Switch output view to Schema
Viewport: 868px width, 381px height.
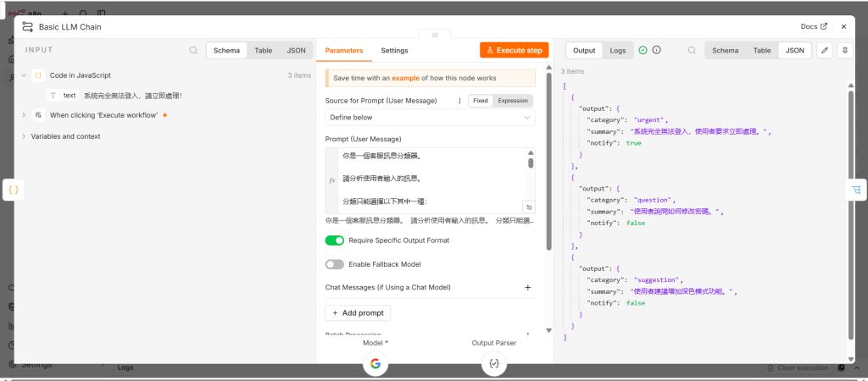click(726, 50)
